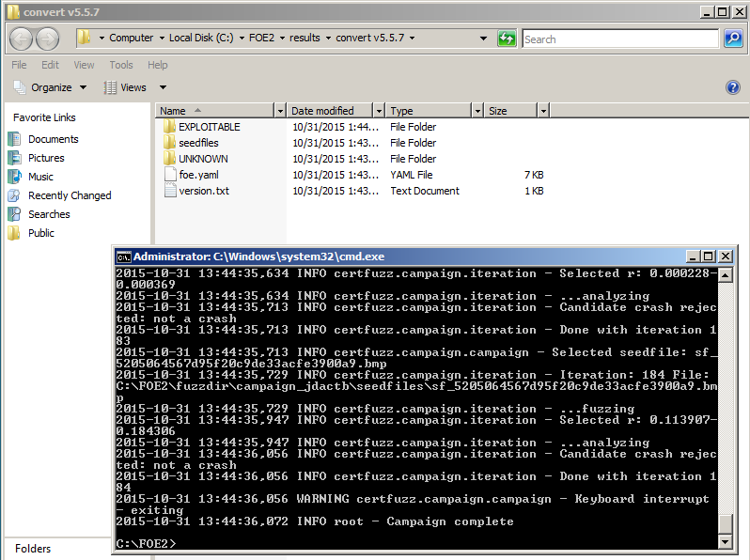Open Searches favorite link
This screenshot has height=560, width=750.
(x=49, y=214)
